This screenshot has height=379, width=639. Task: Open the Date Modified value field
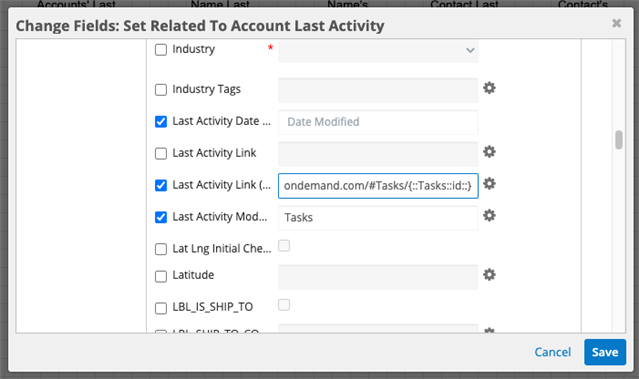(378, 122)
